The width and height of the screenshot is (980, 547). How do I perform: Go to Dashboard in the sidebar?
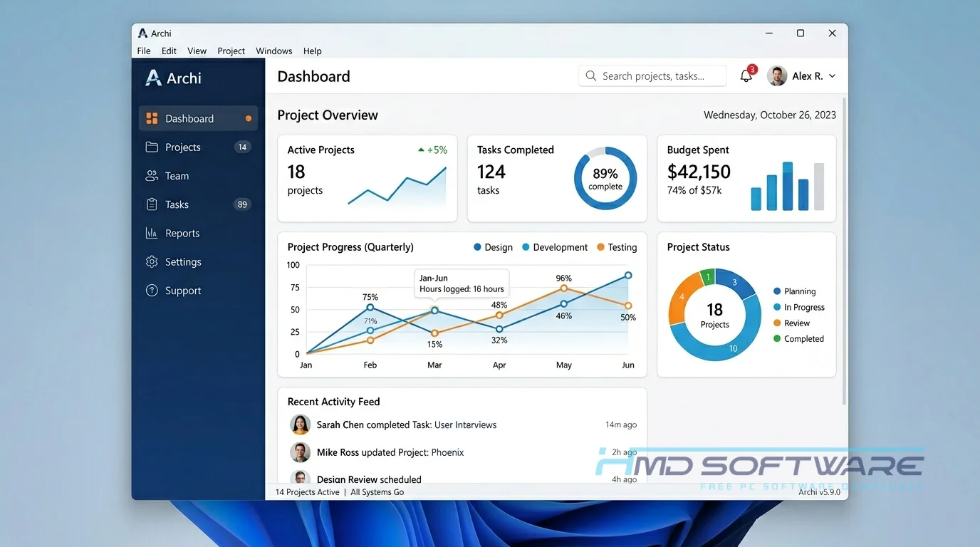198,118
